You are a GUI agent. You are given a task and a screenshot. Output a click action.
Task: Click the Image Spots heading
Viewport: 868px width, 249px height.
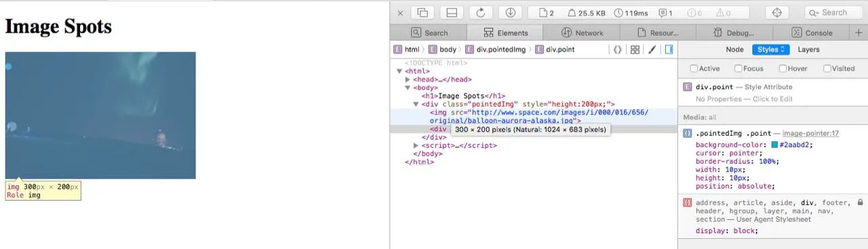pos(58,26)
